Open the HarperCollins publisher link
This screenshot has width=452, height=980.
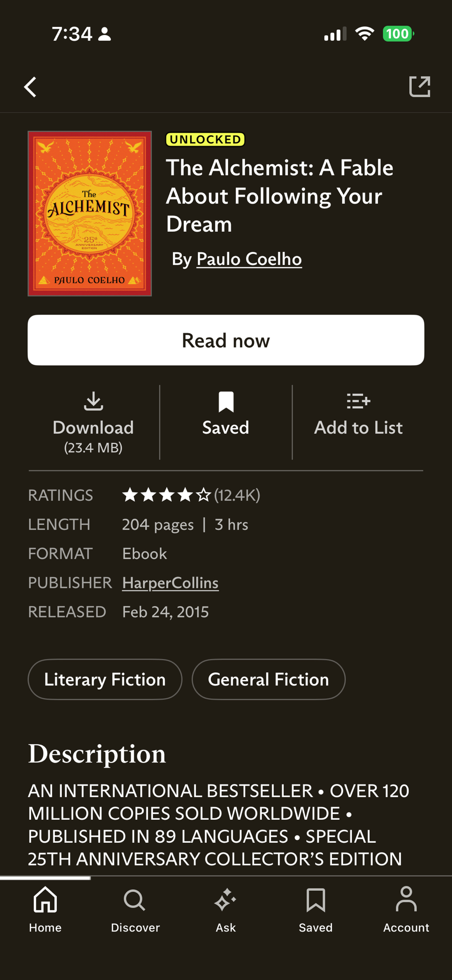[x=170, y=583]
